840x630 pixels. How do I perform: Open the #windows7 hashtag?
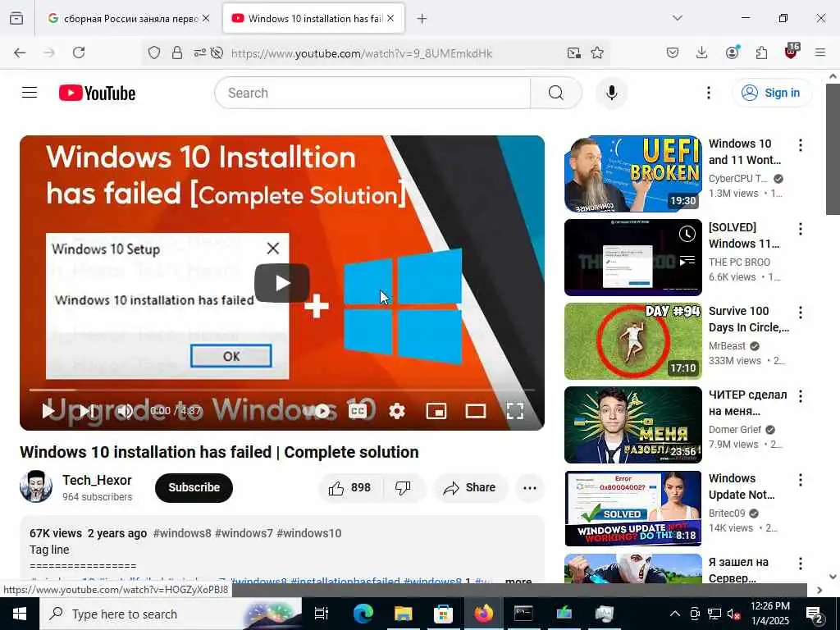click(x=244, y=533)
